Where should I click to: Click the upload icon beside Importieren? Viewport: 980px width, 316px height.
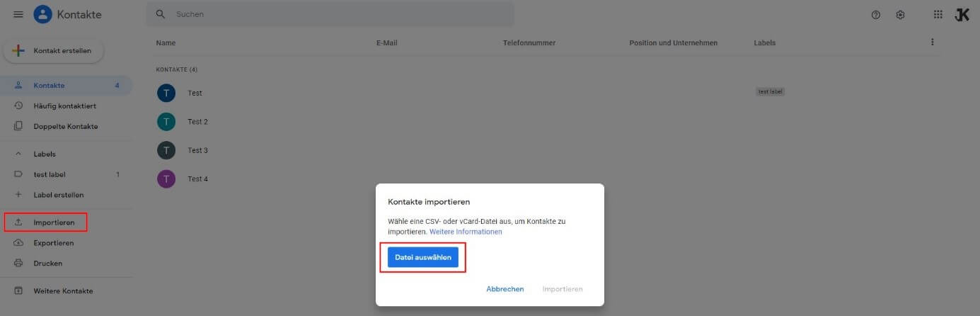18,222
